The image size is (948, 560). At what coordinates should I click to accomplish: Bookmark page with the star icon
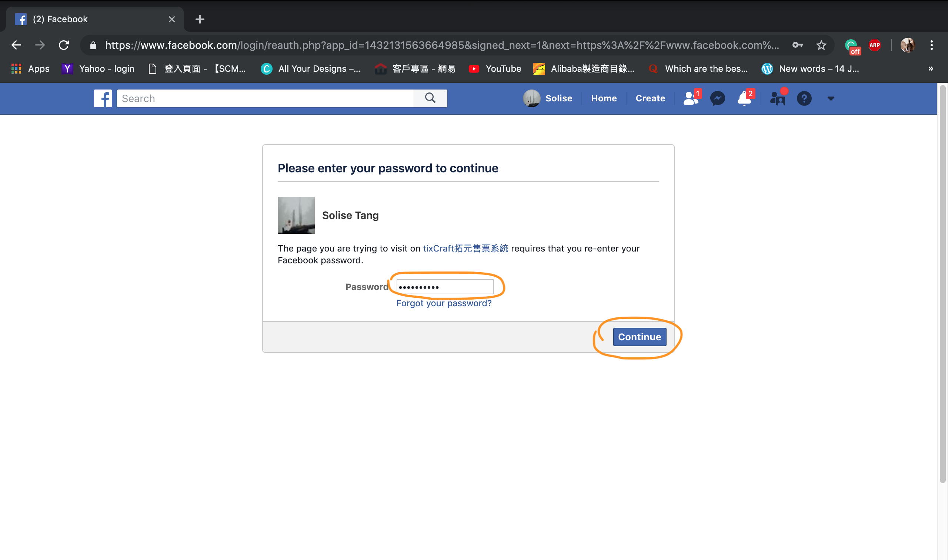(x=821, y=45)
